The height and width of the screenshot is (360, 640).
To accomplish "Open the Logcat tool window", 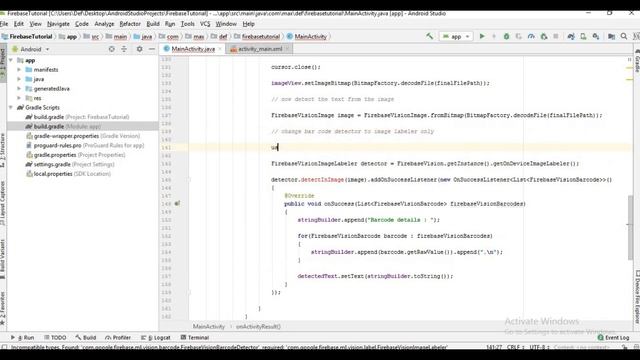I will (x=156, y=338).
